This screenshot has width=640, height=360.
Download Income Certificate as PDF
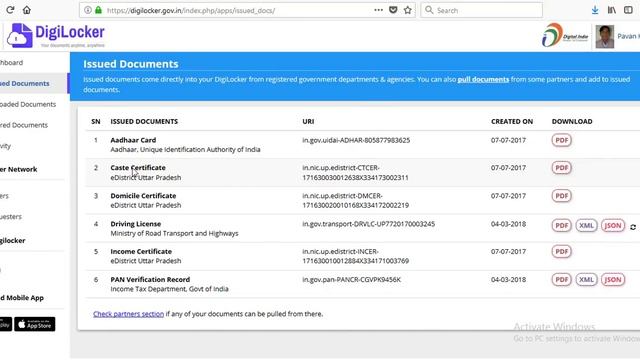[561, 251]
